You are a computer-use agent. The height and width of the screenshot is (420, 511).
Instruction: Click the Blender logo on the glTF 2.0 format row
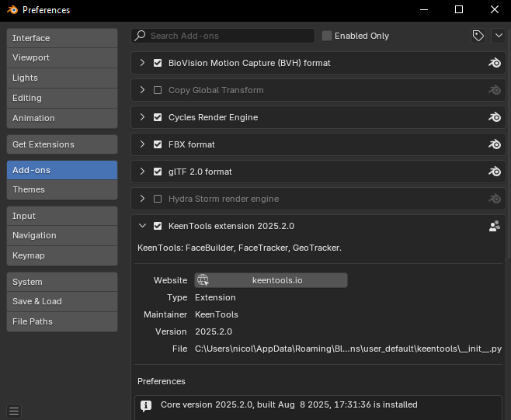[x=494, y=172]
